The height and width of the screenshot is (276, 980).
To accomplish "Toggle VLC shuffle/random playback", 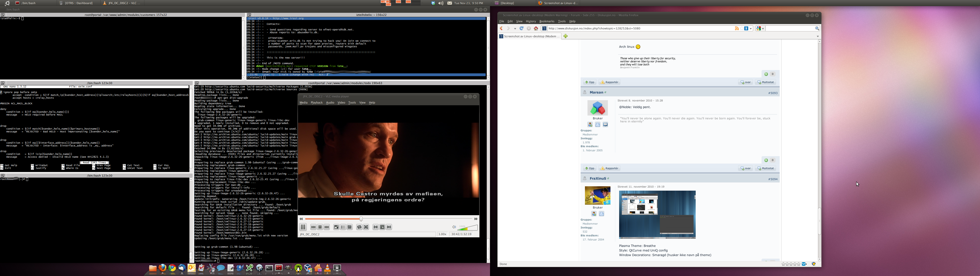I will pos(366,227).
